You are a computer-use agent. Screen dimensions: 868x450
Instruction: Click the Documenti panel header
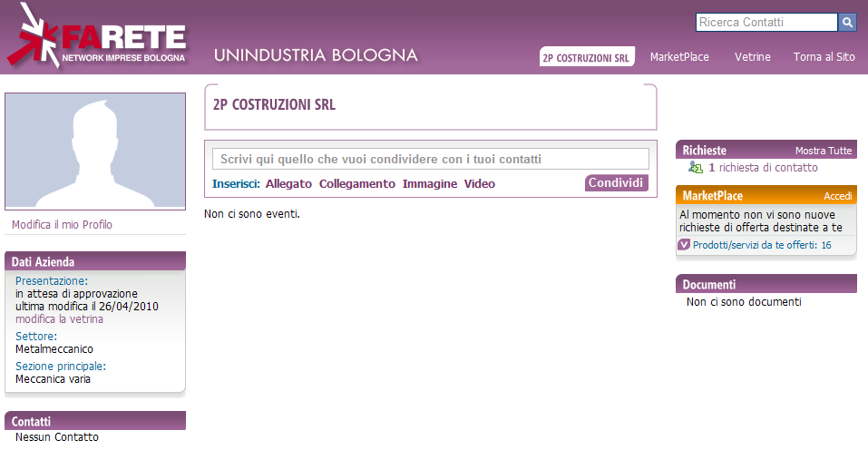pos(766,284)
